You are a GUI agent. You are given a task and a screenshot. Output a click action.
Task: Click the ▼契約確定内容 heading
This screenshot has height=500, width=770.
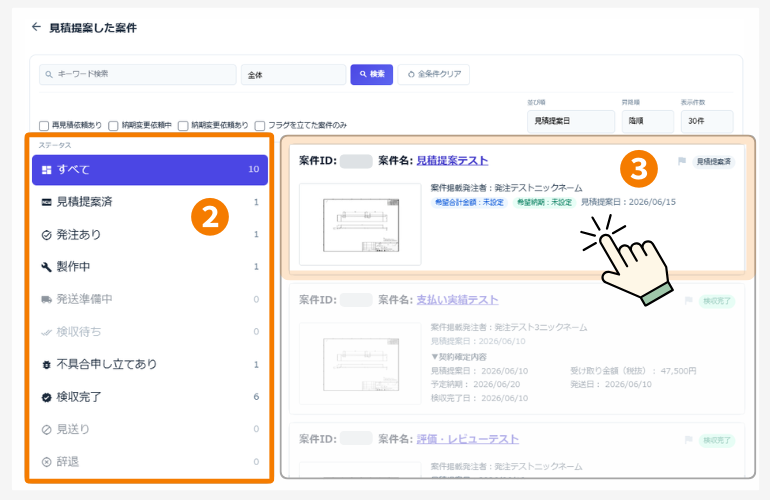point(459,357)
